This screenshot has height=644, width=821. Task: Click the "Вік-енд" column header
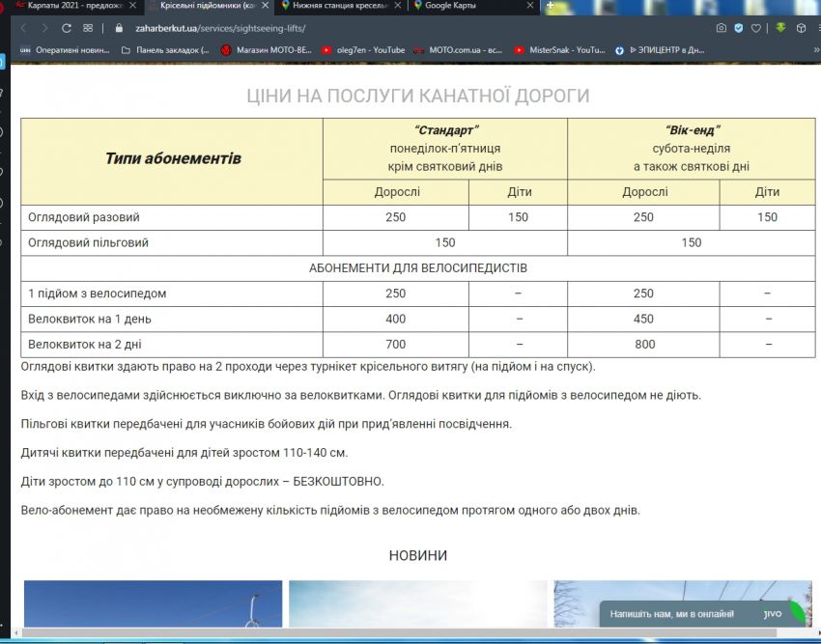point(692,149)
